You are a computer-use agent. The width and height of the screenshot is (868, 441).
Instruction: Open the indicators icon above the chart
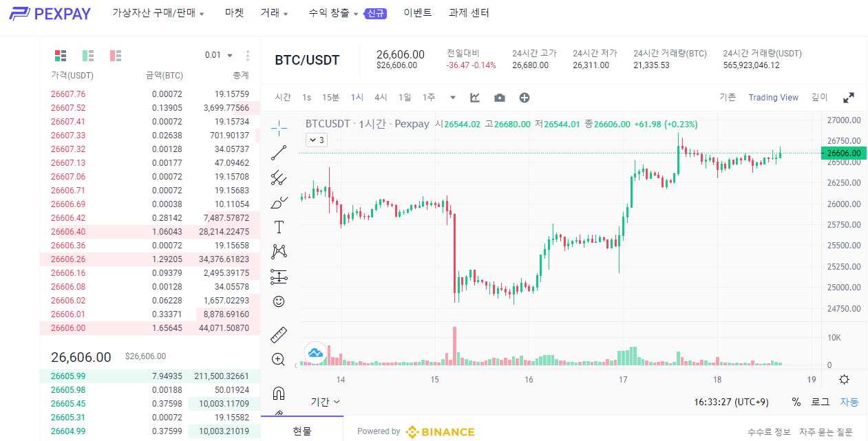click(474, 98)
